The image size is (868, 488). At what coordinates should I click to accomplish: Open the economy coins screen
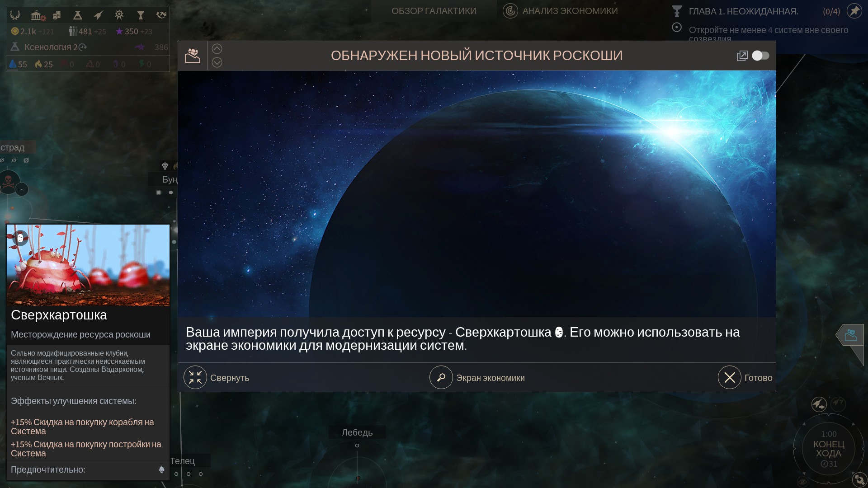click(x=57, y=15)
